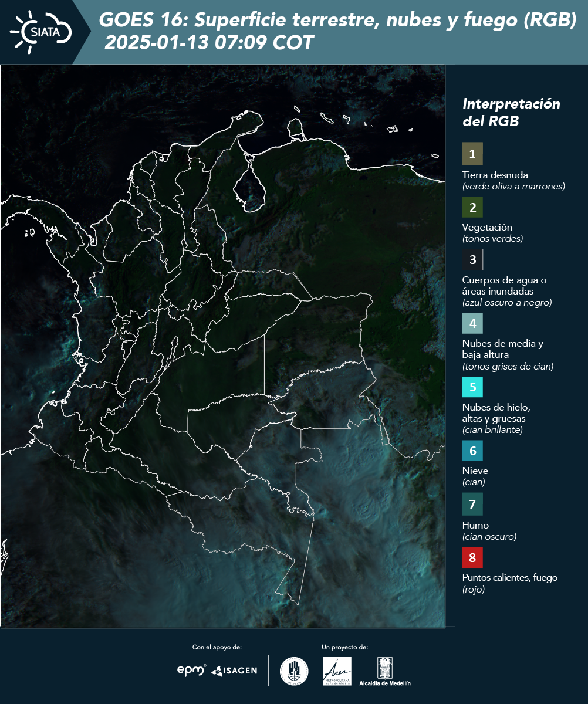Click the 'Nieve' legend label
This screenshot has height=704, width=588.
[475, 471]
